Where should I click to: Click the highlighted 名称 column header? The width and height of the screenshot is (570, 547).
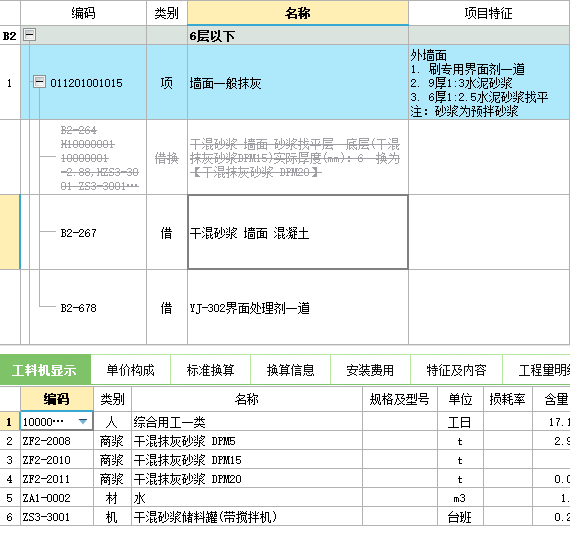tap(298, 13)
